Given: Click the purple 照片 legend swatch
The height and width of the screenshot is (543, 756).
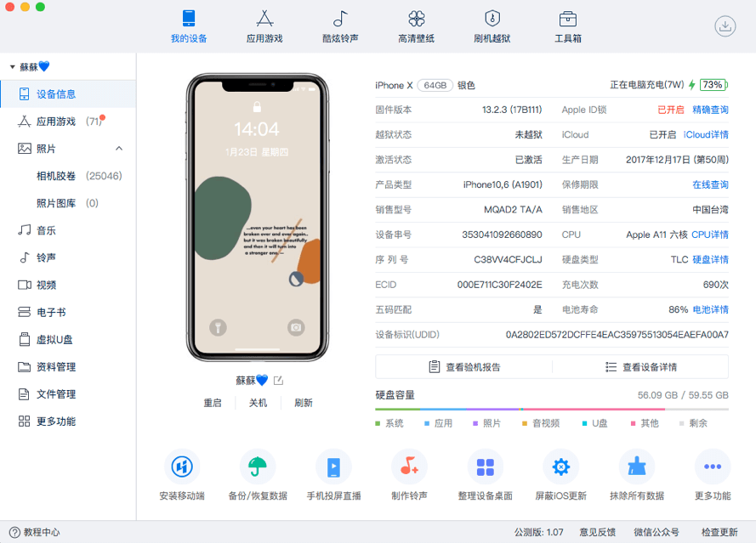Looking at the screenshot, I should [475, 423].
